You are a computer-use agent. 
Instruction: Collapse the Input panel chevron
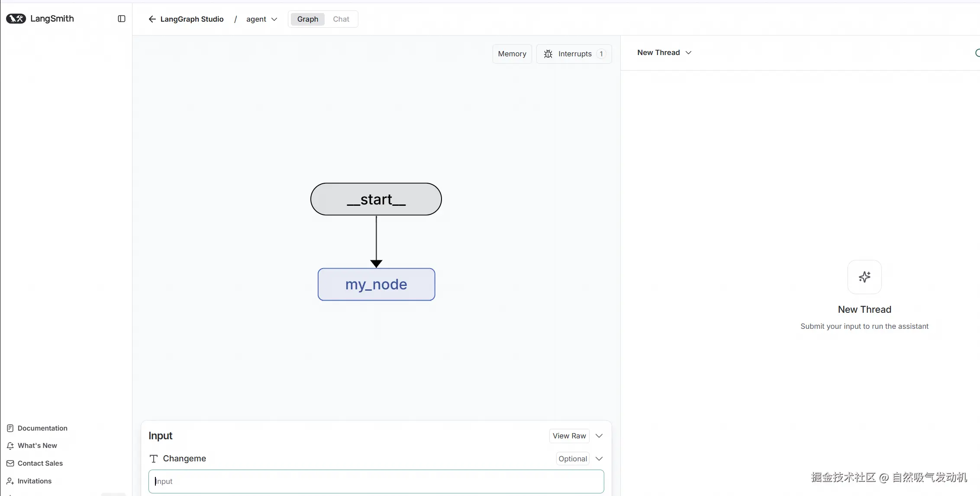[x=599, y=436]
